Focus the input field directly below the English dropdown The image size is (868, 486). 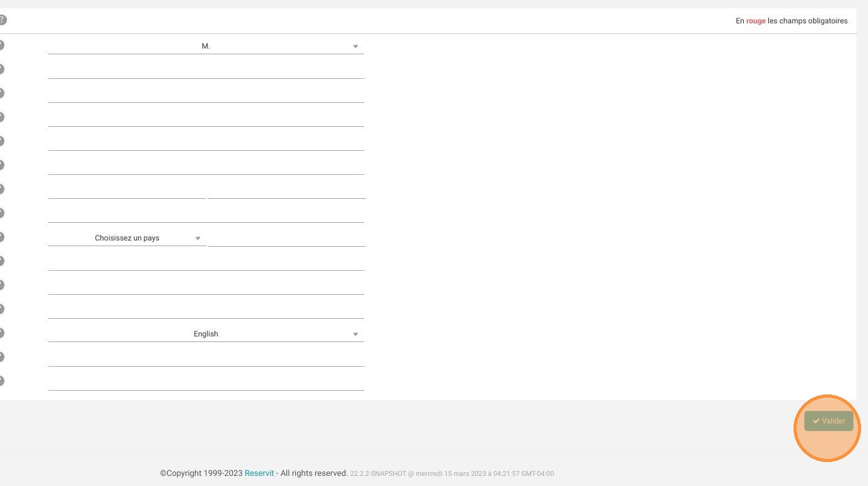(206, 359)
